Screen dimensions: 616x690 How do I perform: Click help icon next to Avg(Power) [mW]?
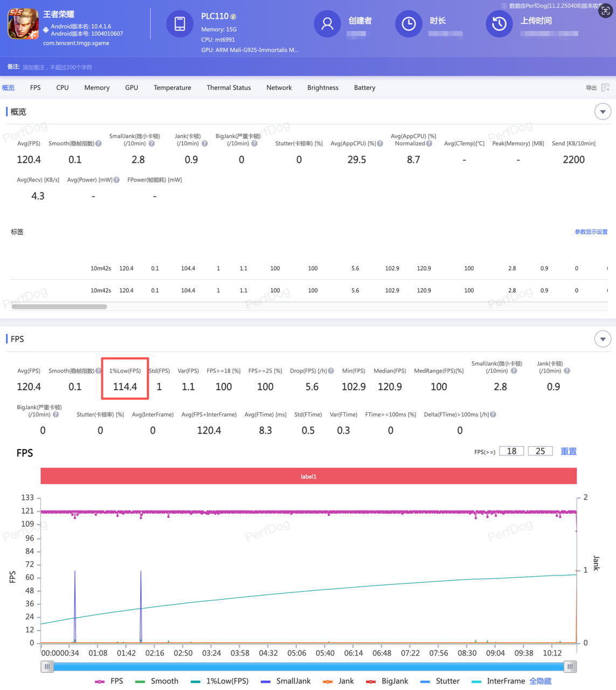tap(116, 180)
